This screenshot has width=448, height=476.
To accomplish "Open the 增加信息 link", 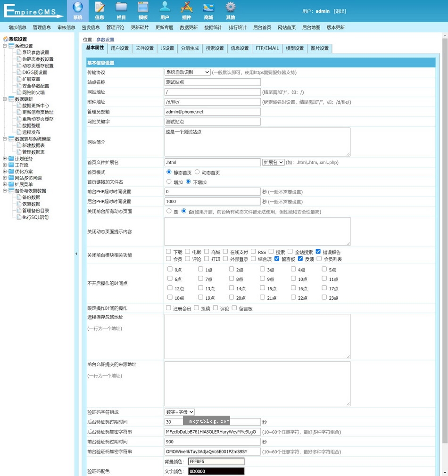I will 17,27.
